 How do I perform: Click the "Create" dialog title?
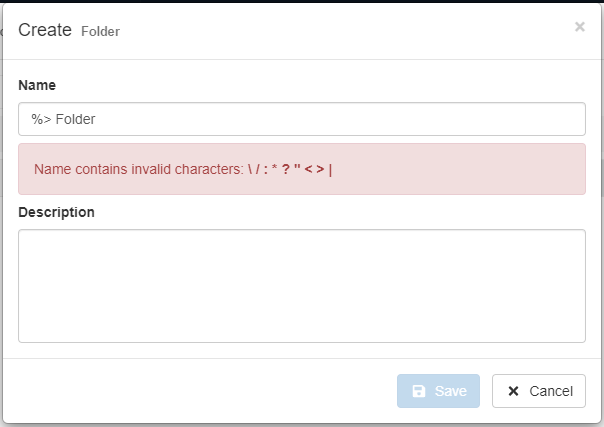(45, 30)
